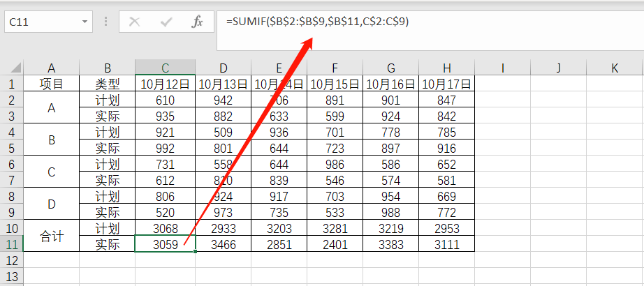Select column C header
The width and height of the screenshot is (644, 286).
[x=165, y=68]
